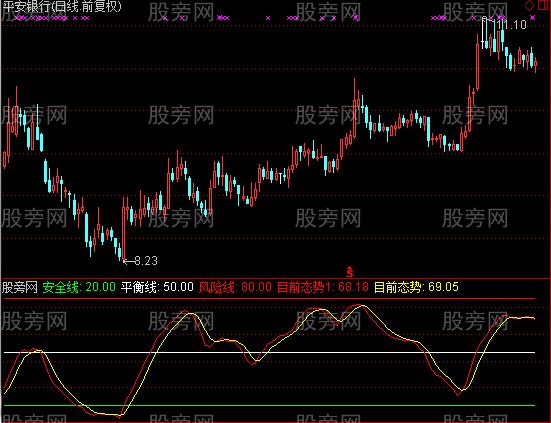Click the 目前态势1: 68.18 indicator value
Screen dimensions: 551x423
click(x=323, y=287)
